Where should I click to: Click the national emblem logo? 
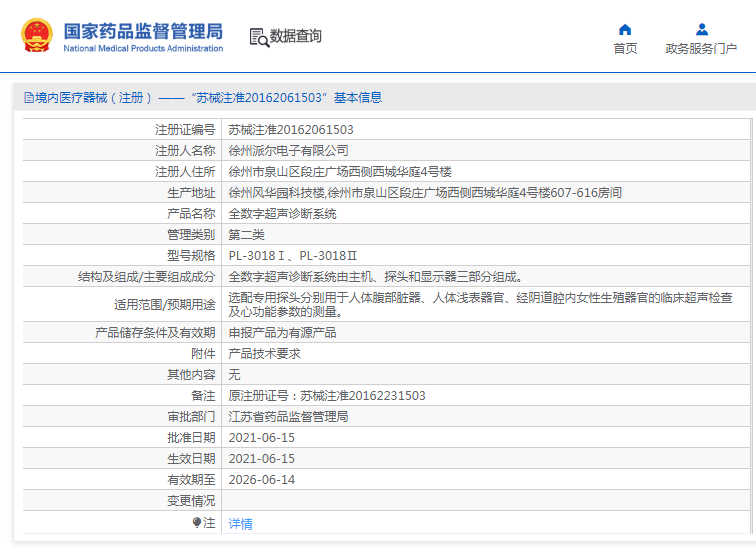pos(37,36)
